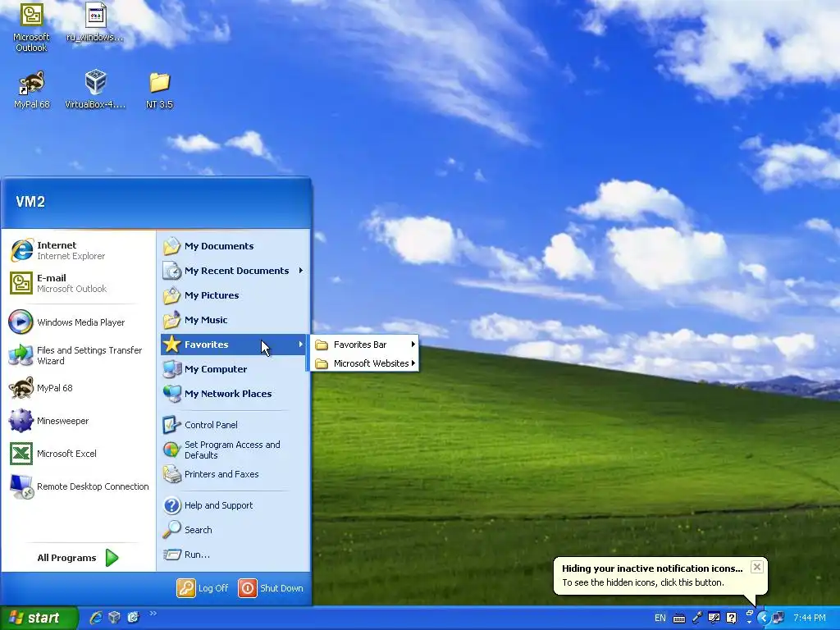Click the Log Off button
Image resolution: width=840 pixels, height=630 pixels.
pyautogui.click(x=203, y=587)
